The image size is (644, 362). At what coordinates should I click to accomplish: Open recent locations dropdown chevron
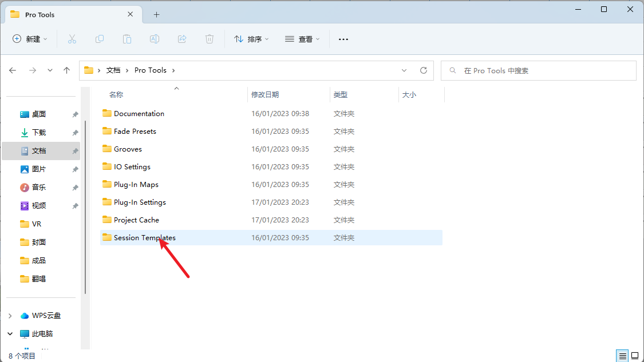pyautogui.click(x=50, y=70)
